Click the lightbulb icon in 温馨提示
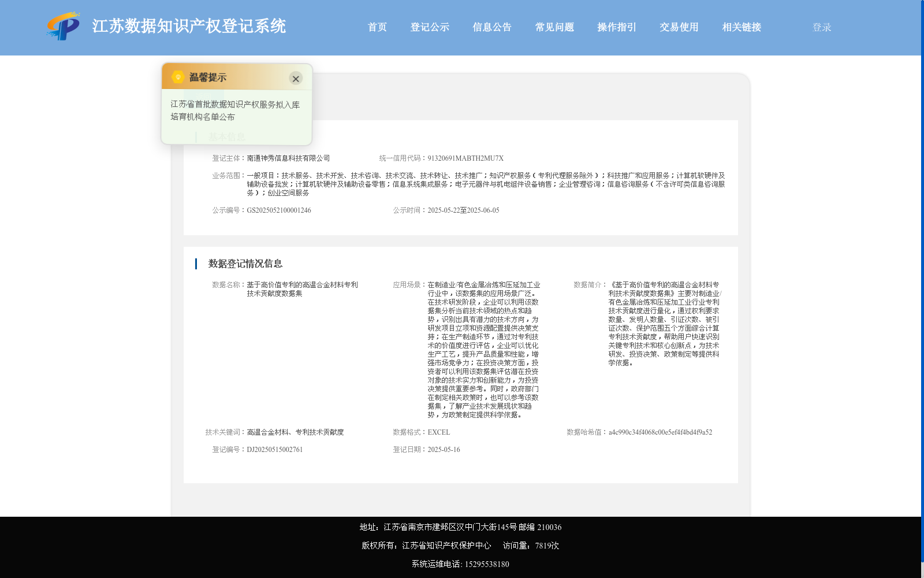This screenshot has width=924, height=578. pyautogui.click(x=178, y=77)
